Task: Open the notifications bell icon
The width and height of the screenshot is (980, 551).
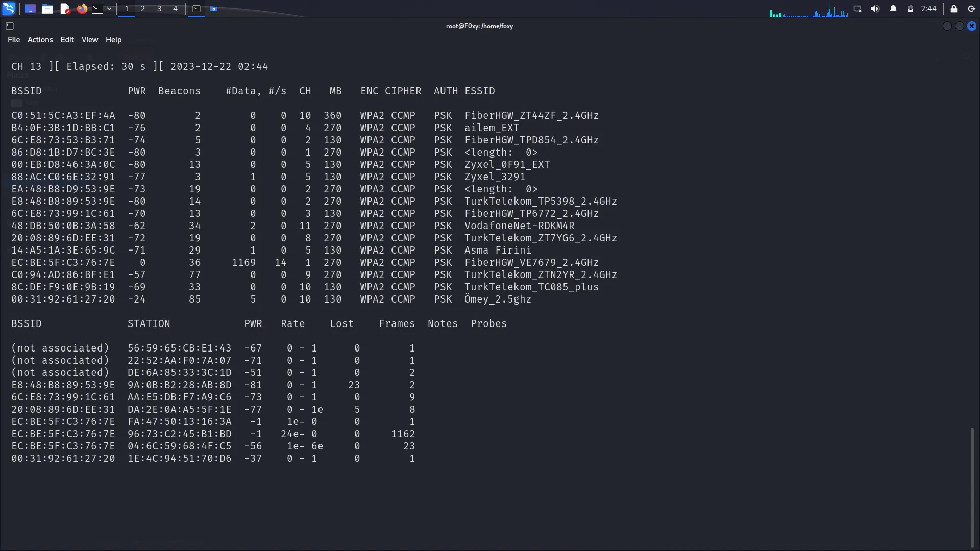Action: (x=893, y=9)
